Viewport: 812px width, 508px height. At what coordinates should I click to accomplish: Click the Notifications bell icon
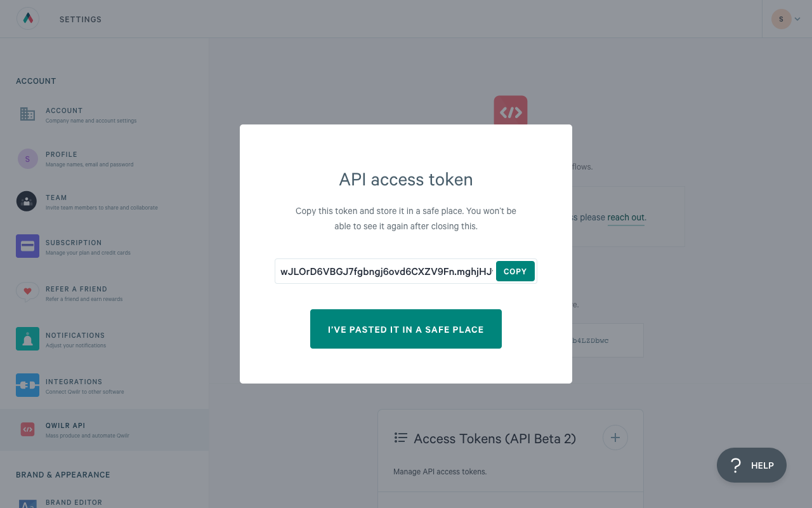[27, 338]
